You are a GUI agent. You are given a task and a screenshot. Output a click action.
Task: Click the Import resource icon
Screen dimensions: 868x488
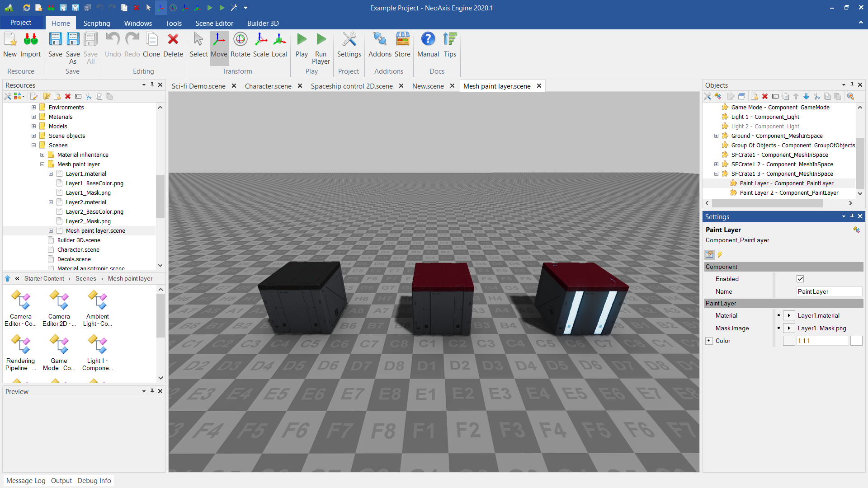(30, 45)
